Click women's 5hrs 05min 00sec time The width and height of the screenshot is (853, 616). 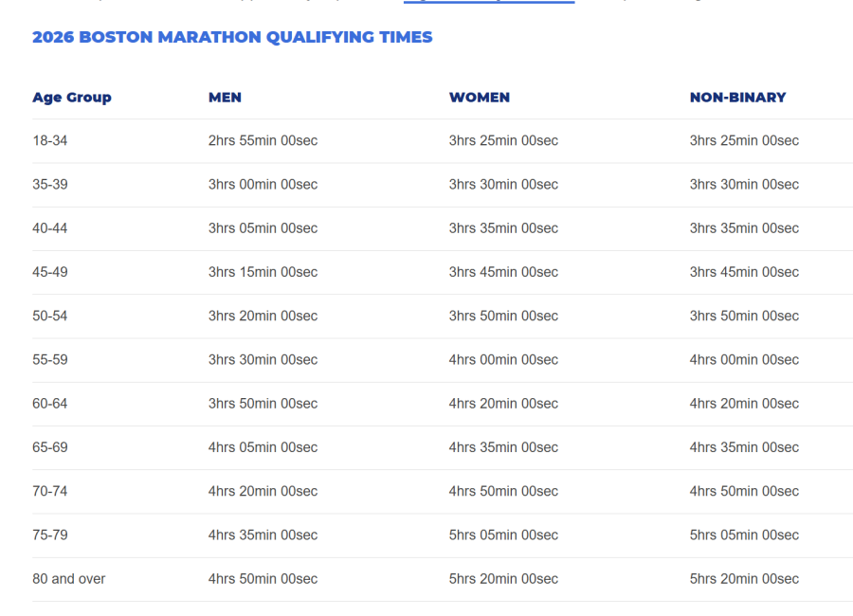click(503, 534)
